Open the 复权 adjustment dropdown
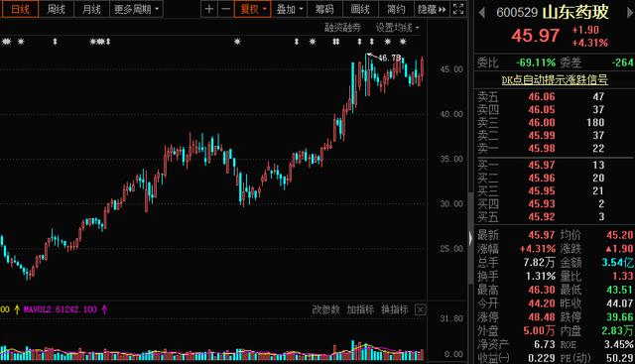The height and width of the screenshot is (364, 635). (x=253, y=9)
